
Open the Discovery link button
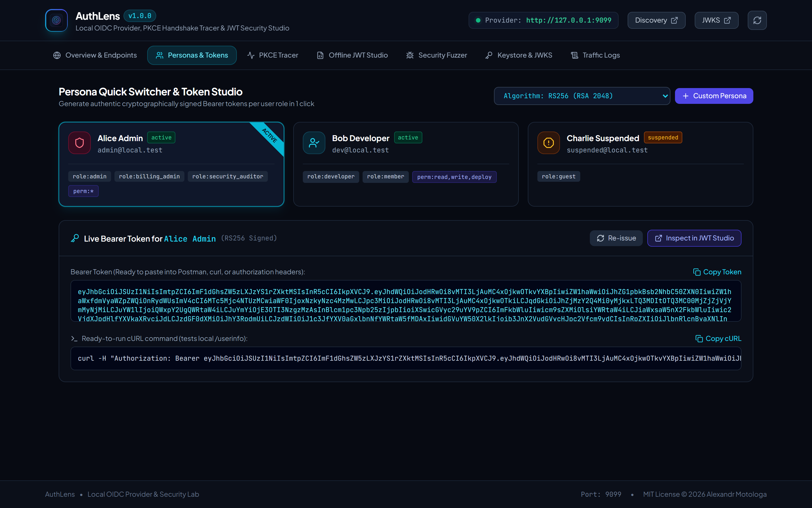pos(656,21)
